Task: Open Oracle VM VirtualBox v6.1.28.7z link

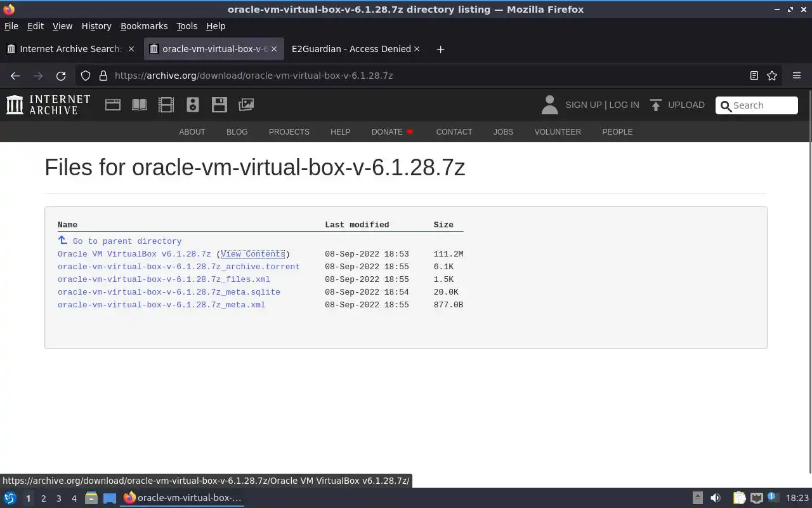Action: pos(134,254)
